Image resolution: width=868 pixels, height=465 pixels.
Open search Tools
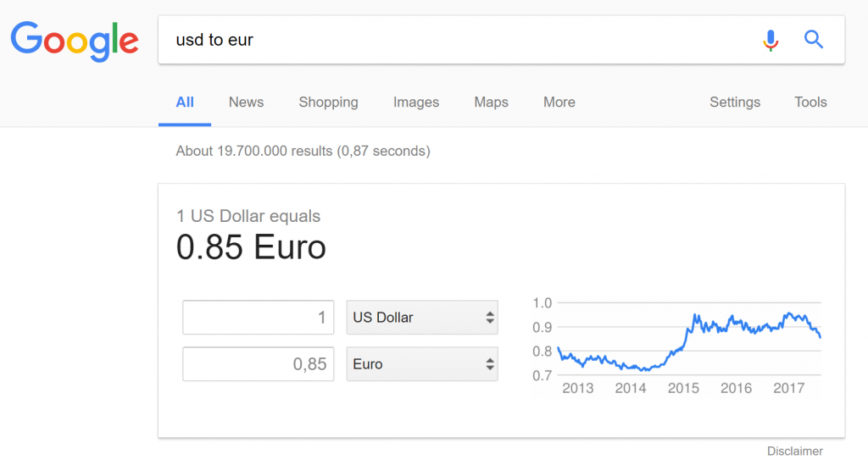tap(810, 102)
